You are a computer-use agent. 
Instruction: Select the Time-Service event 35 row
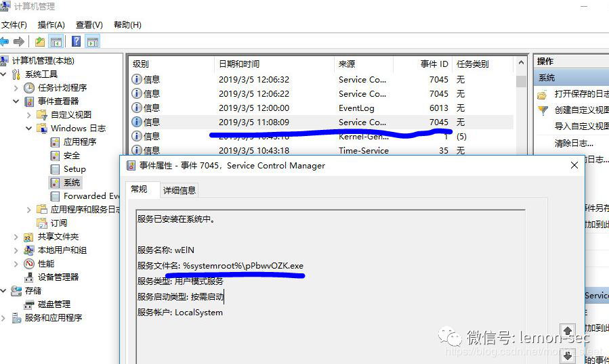pyautogui.click(x=321, y=150)
